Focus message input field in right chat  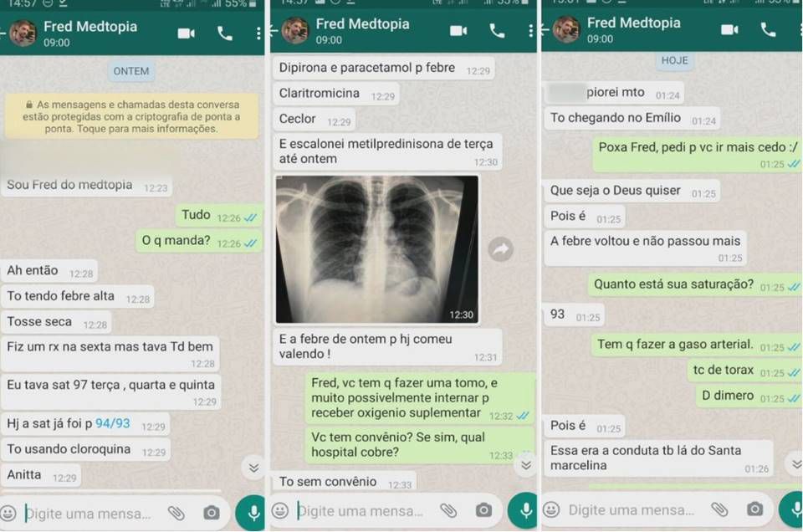(x=632, y=509)
